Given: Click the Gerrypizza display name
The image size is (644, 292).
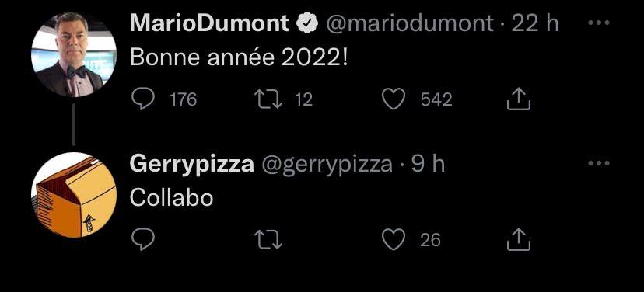Looking at the screenshot, I should click(x=192, y=165).
